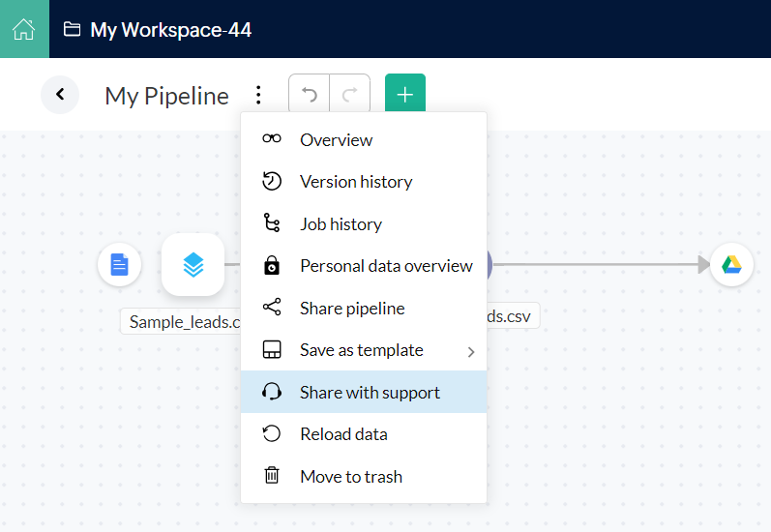Move pipeline to trash

(350, 477)
